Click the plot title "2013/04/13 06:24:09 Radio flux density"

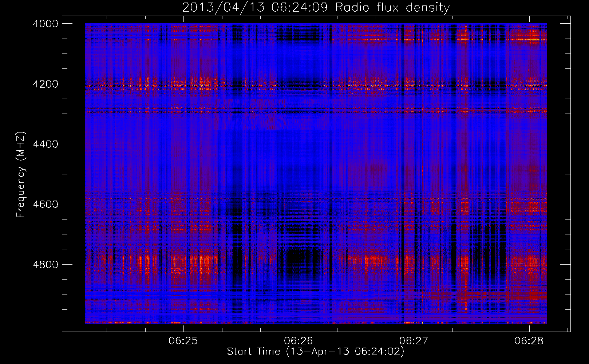coord(316,8)
